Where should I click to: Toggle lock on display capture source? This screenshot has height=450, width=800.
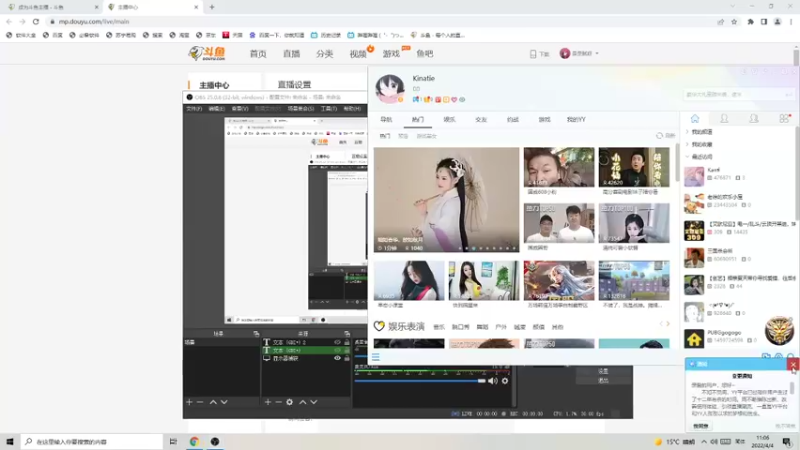coord(347,358)
